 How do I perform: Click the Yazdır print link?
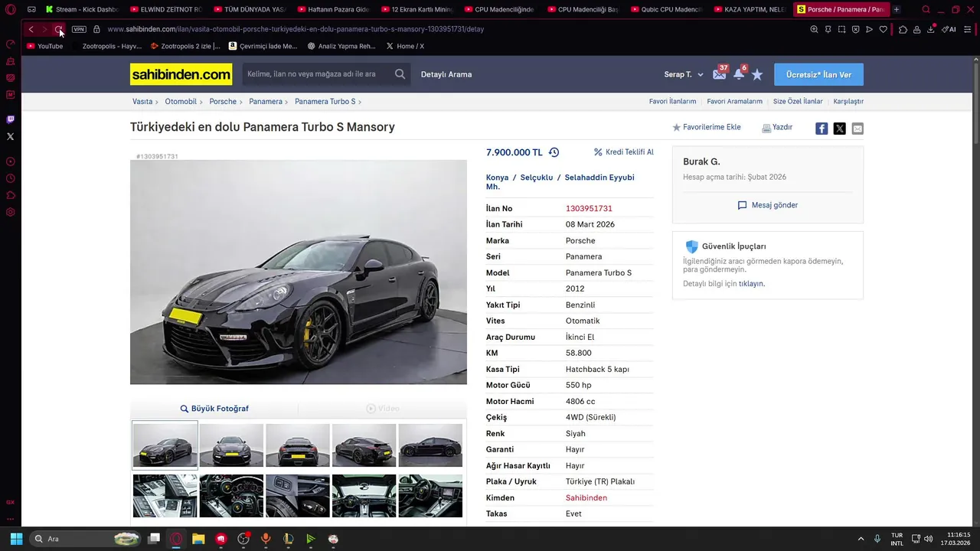tap(777, 127)
